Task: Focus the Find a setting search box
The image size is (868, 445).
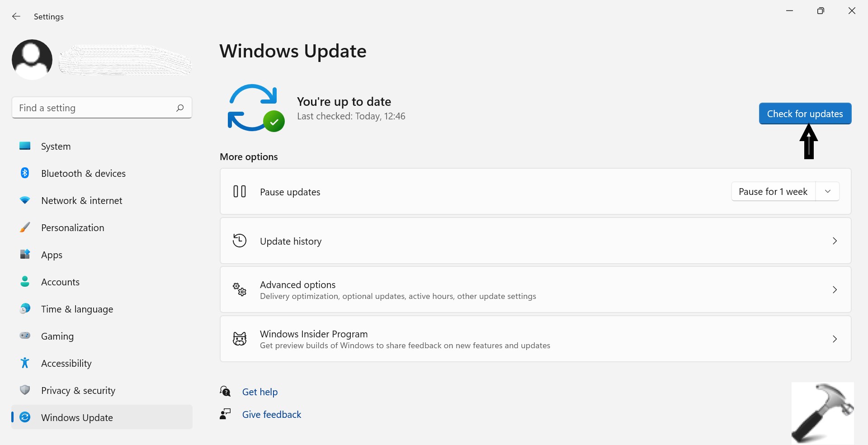Action: 102,108
